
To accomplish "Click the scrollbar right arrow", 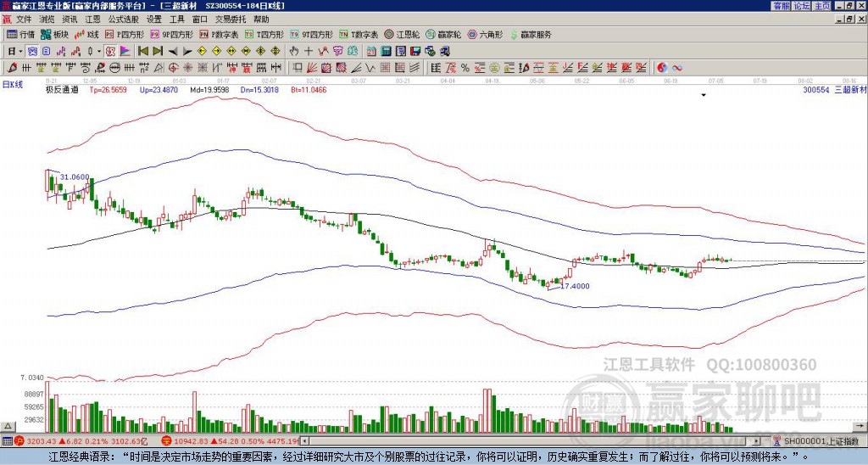I will (757, 441).
